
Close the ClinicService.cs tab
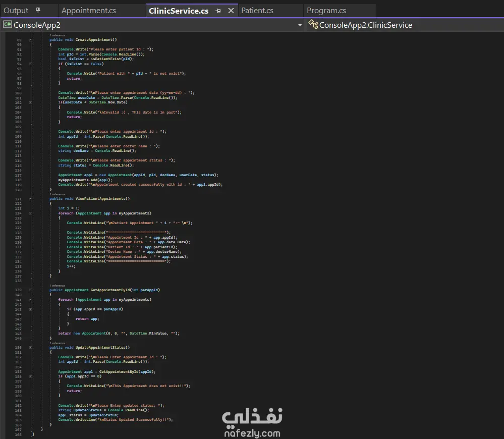pyautogui.click(x=231, y=11)
